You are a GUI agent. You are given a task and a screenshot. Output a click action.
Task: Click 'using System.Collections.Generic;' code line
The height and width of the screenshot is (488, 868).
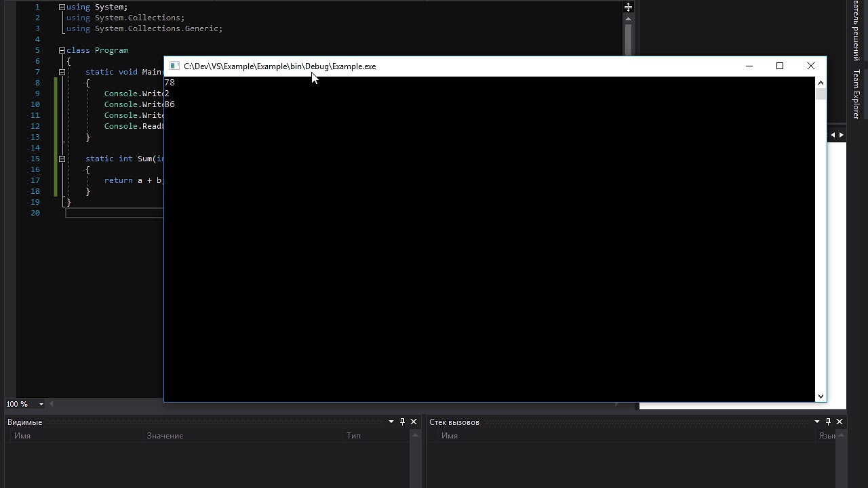(144, 28)
